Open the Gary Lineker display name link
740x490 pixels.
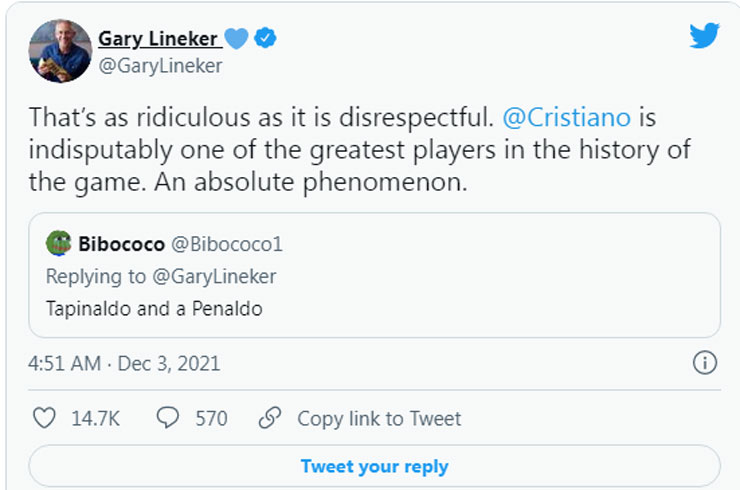pos(158,39)
